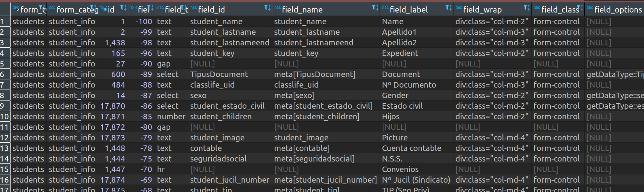Click the id cell with value 17,870

[113, 106]
